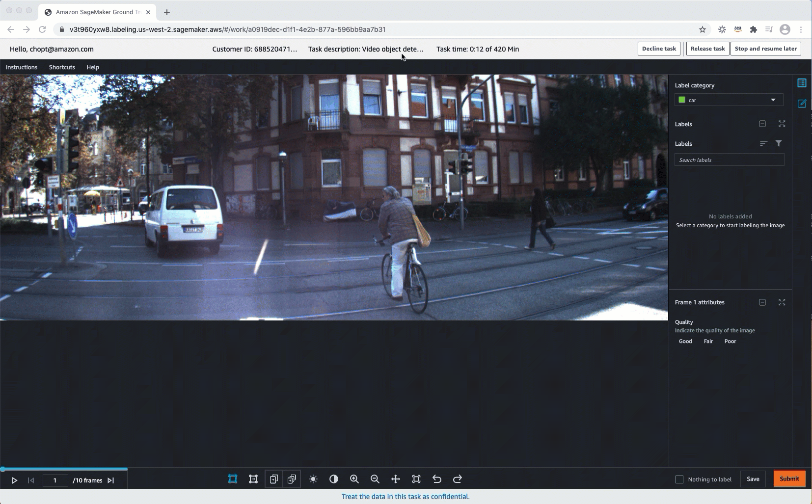Open the Label category dropdown

click(x=773, y=100)
